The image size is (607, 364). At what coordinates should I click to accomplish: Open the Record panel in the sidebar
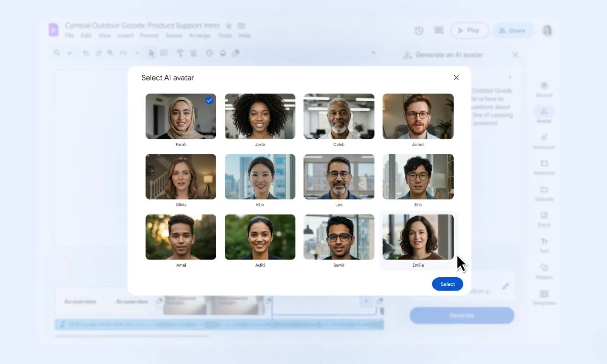tap(544, 86)
